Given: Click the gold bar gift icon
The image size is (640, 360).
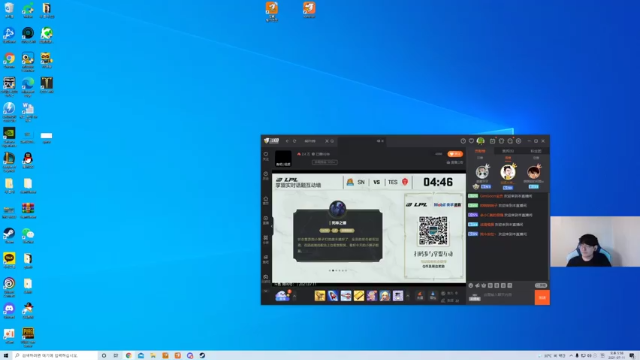Looking at the screenshot, I should pyautogui.click(x=359, y=295).
